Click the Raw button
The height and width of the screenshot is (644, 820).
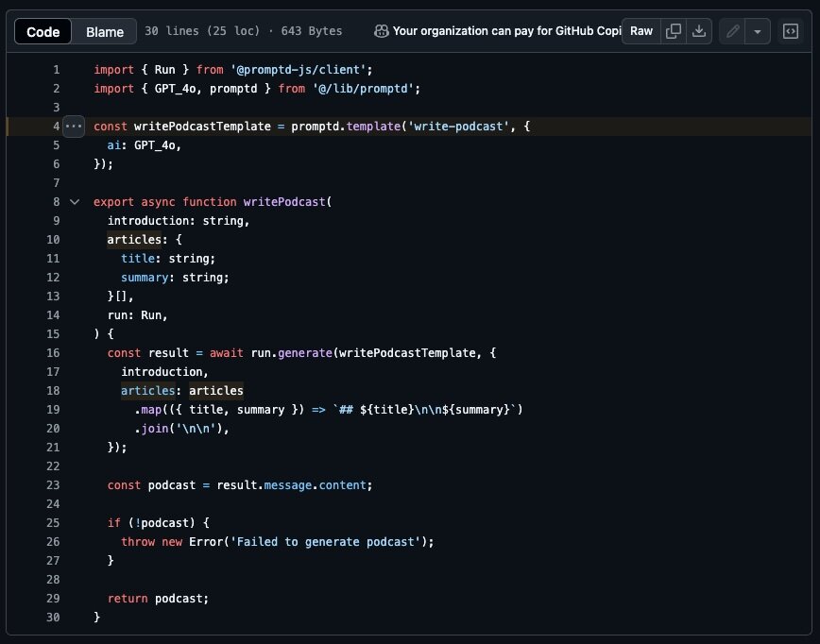pos(641,31)
